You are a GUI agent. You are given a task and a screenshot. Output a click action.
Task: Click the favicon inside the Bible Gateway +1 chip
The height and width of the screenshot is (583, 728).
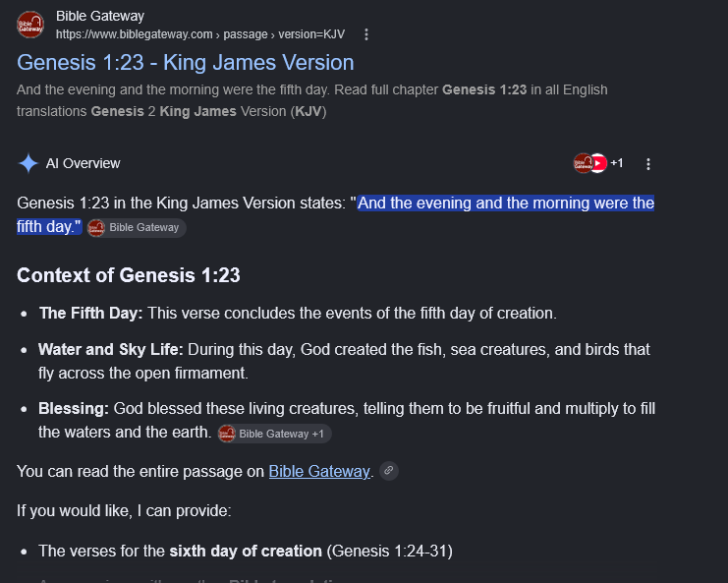coord(227,434)
